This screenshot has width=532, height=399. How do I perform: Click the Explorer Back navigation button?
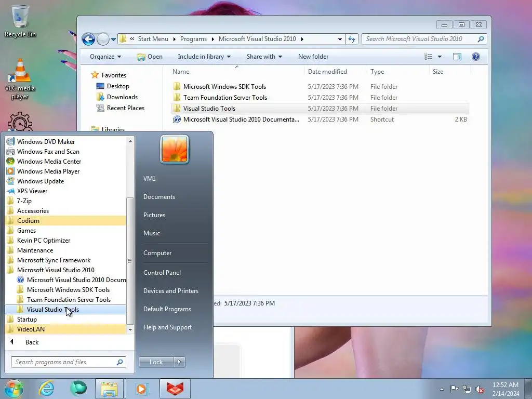pos(88,39)
